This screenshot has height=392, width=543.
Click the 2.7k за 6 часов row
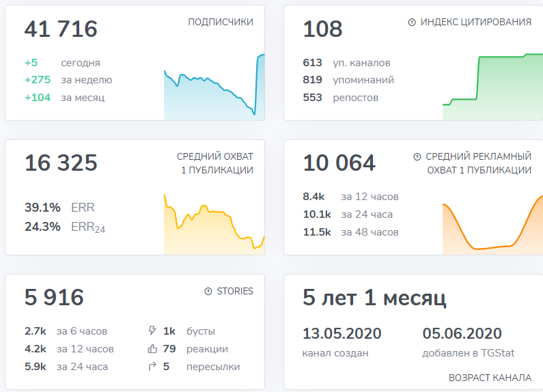(66, 331)
